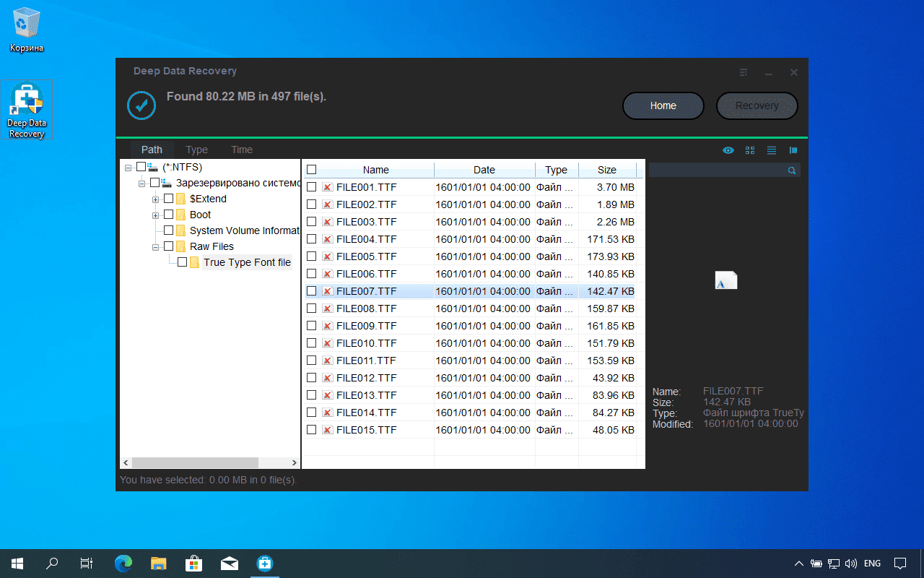Expand the $Extend folder node
This screenshot has width=924, height=578.
[154, 199]
